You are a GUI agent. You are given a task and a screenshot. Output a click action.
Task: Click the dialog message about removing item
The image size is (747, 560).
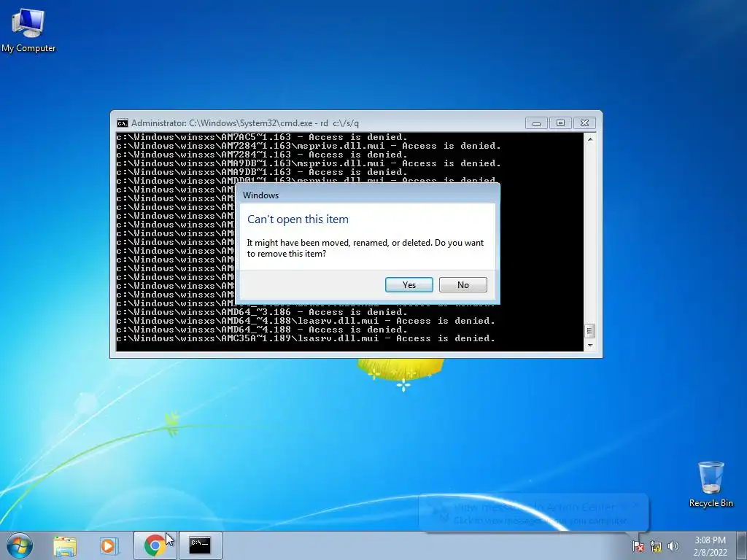[365, 248]
